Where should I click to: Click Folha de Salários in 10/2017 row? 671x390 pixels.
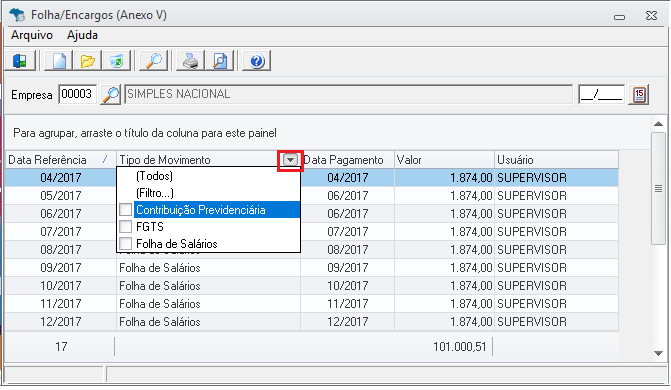tap(160, 286)
